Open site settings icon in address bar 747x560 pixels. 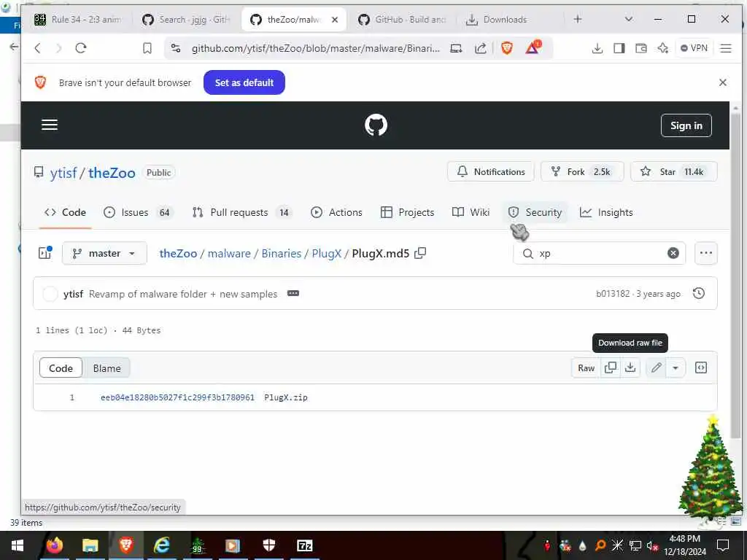(176, 48)
